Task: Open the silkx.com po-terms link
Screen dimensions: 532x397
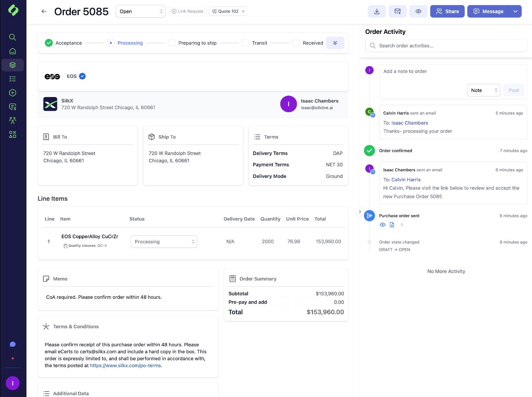Action: [x=125, y=365]
